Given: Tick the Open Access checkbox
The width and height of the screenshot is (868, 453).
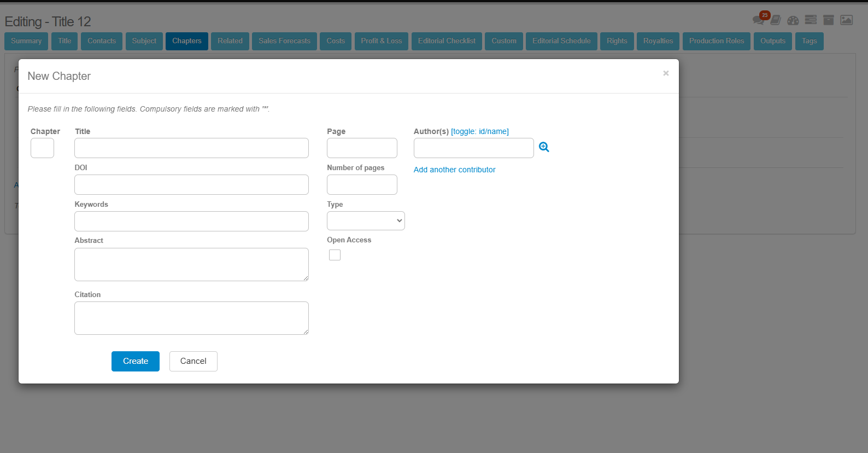Looking at the screenshot, I should point(335,255).
